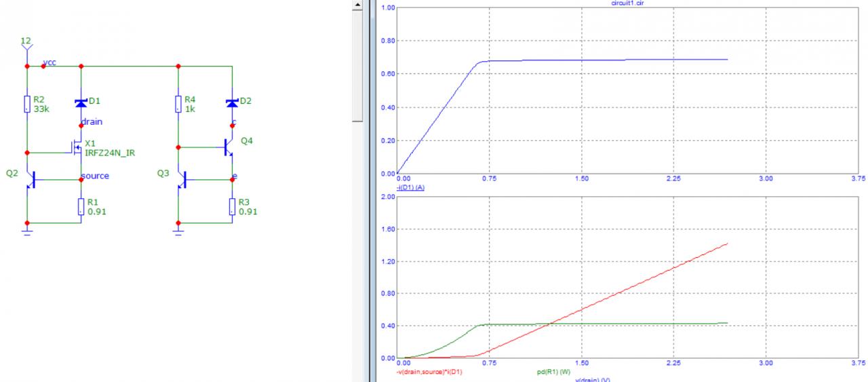Select the R1 0.91 resistor symbol
Viewport: 868px width, 382px height.
(81, 206)
